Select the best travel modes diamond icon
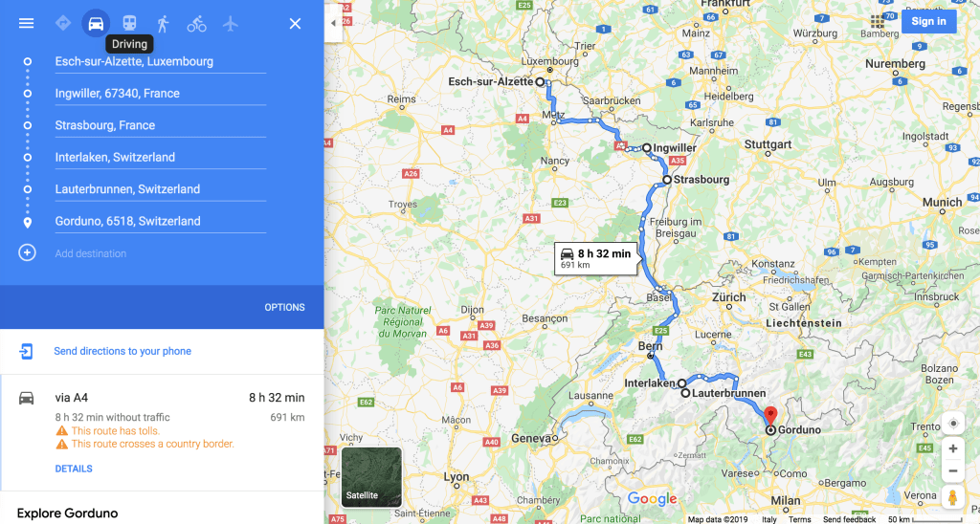Image resolution: width=980 pixels, height=524 pixels. pyautogui.click(x=63, y=23)
